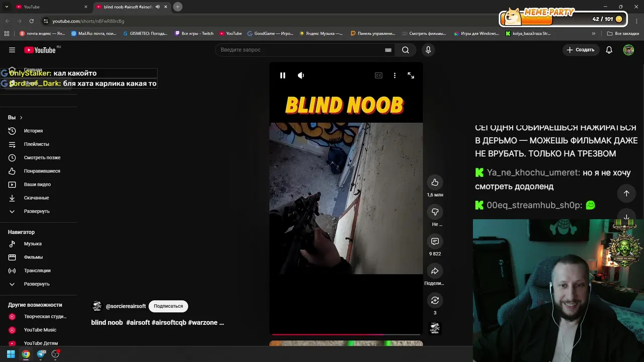Open the YouTube hamburger guide menu
The width and height of the screenshot is (644, 362).
point(12,50)
